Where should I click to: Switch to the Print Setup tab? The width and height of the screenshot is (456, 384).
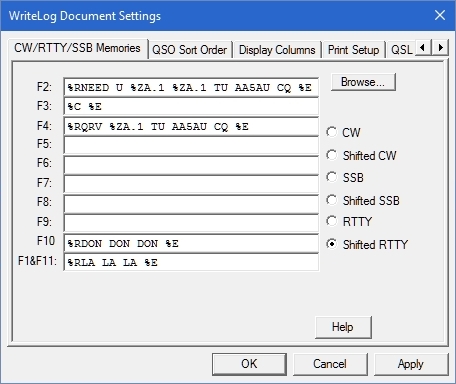click(353, 50)
